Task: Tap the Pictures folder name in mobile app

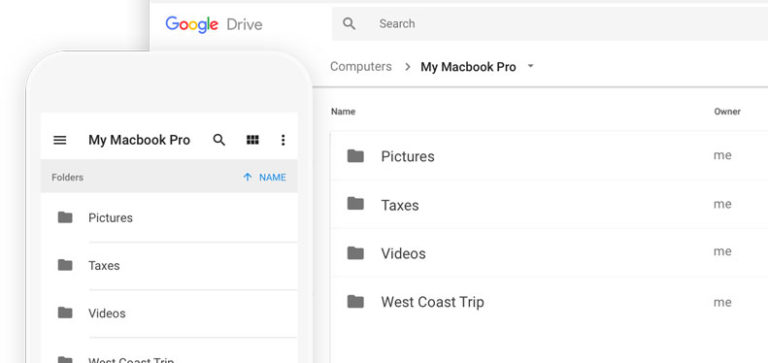Action: [110, 218]
